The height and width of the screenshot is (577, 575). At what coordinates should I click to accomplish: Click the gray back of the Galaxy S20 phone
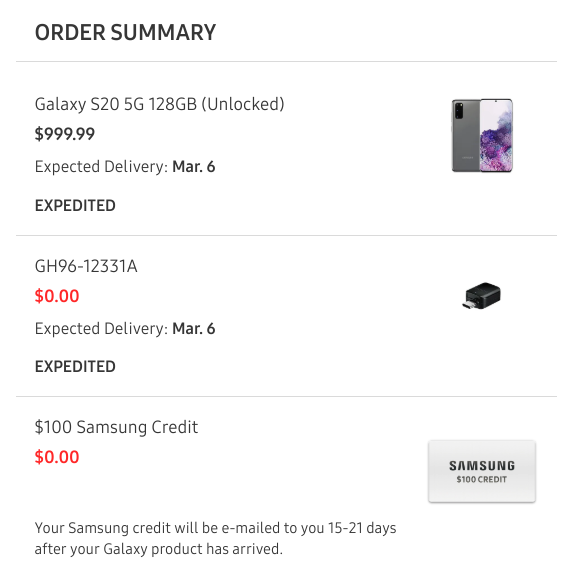[x=465, y=135]
